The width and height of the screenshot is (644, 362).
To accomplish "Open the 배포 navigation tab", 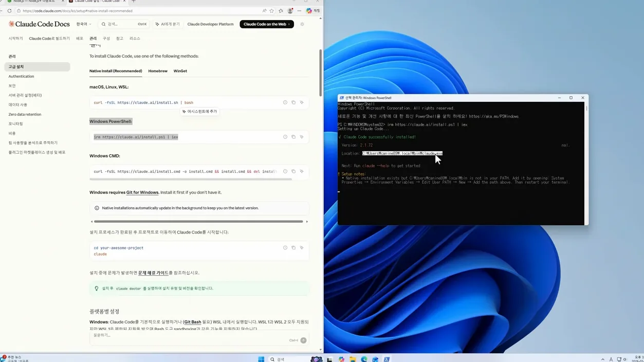I will click(80, 39).
